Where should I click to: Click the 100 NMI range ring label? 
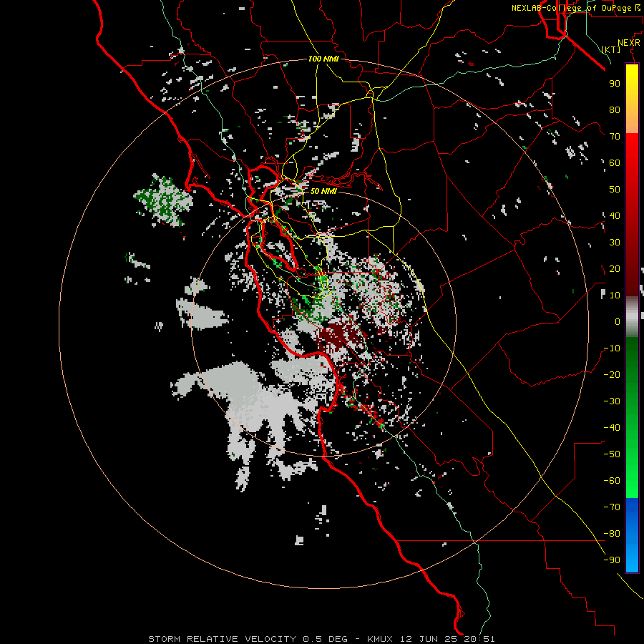coord(323,59)
